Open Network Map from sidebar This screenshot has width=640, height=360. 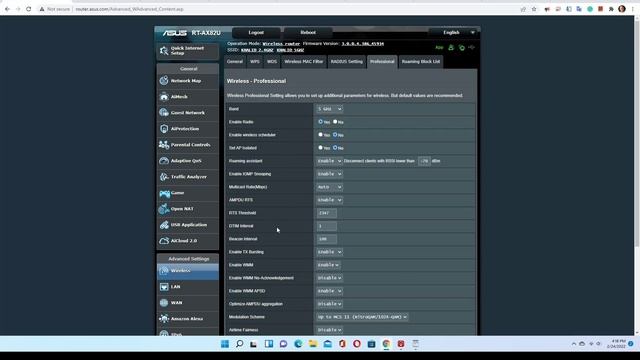(188, 81)
